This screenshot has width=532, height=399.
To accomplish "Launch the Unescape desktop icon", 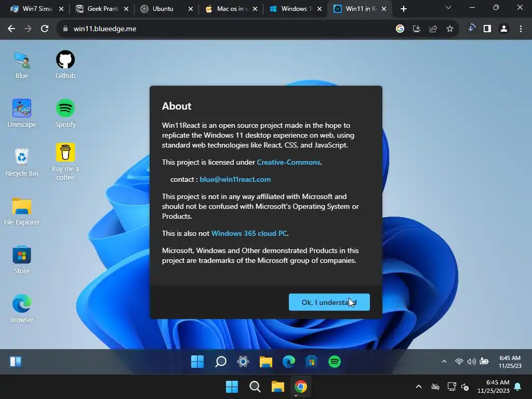I will click(x=22, y=113).
